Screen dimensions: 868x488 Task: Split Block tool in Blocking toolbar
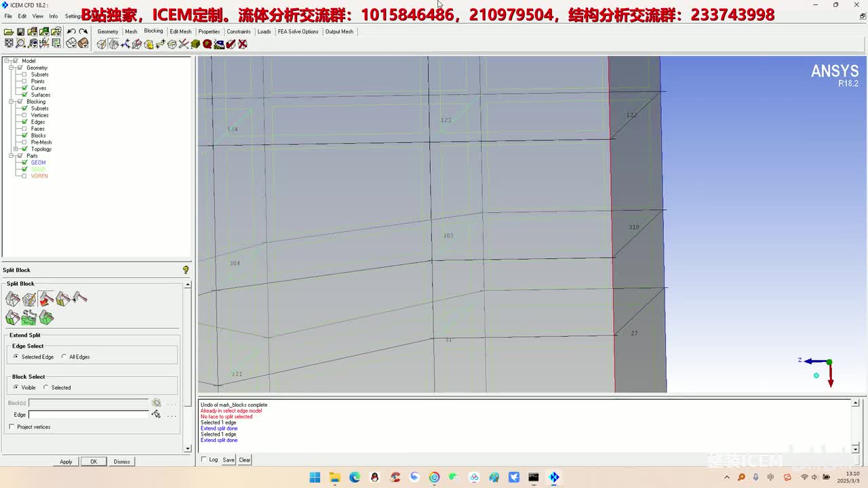113,44
